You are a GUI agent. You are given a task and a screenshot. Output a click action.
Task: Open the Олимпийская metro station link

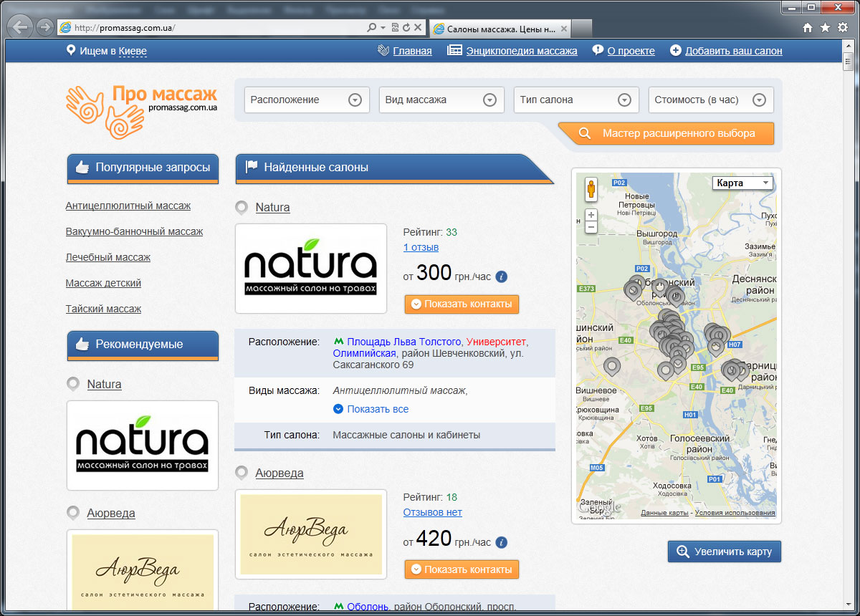click(365, 353)
